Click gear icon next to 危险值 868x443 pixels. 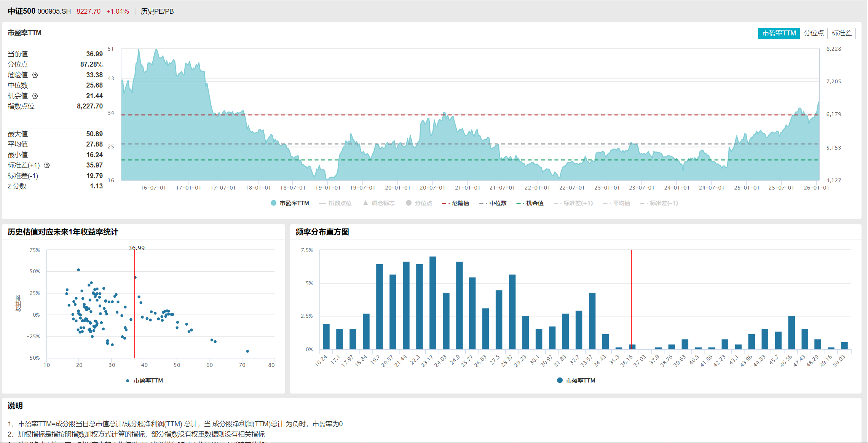click(x=35, y=75)
